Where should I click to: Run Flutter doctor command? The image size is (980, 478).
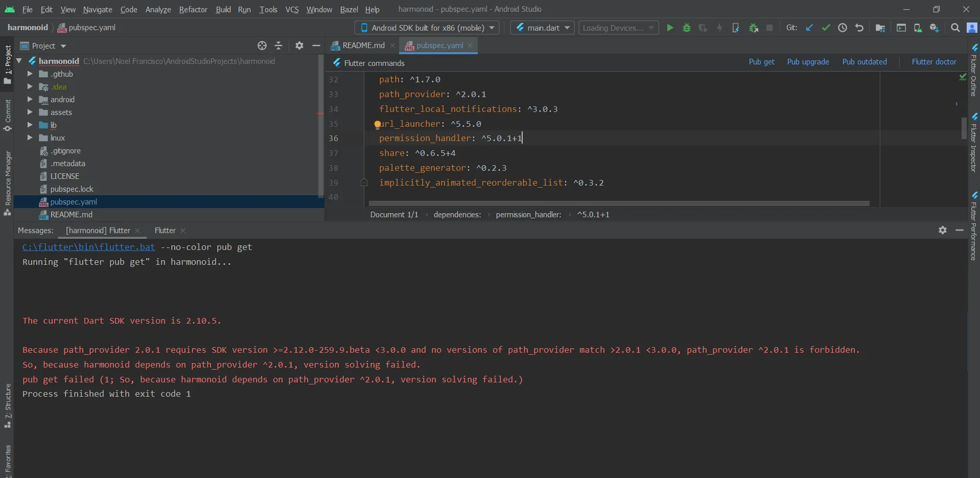click(934, 62)
